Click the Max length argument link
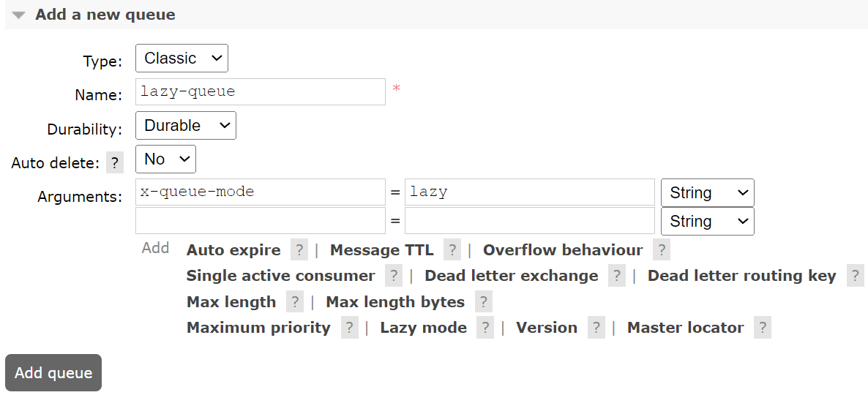Screen dimensions: 868x395 [231, 302]
